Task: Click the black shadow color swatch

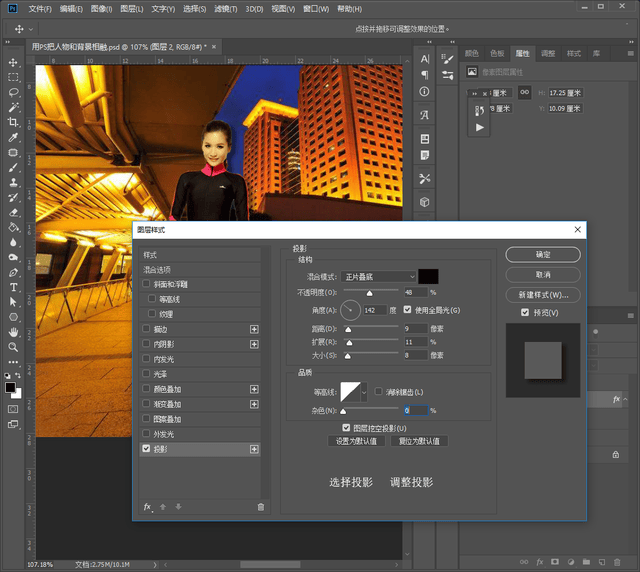Action: point(429,276)
